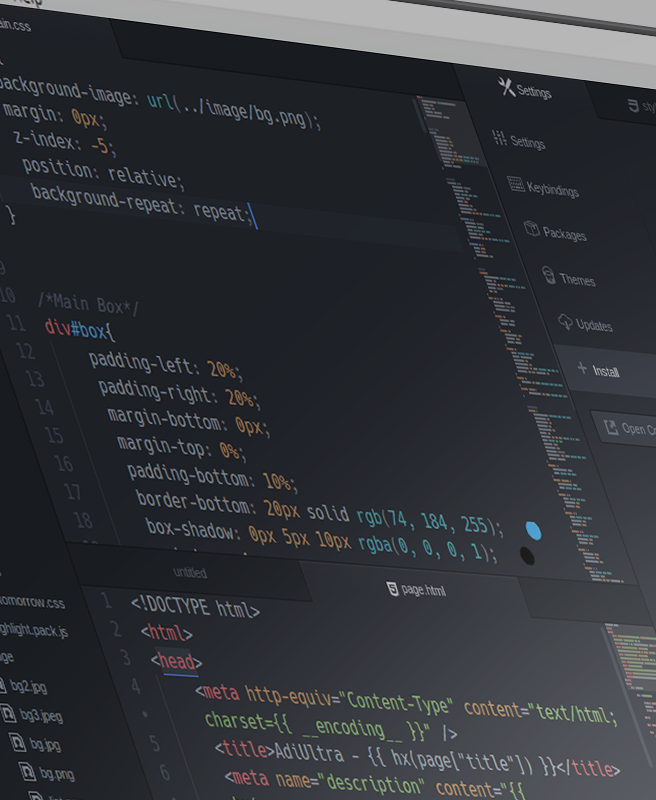Open the Keybindings section icon

(516, 184)
